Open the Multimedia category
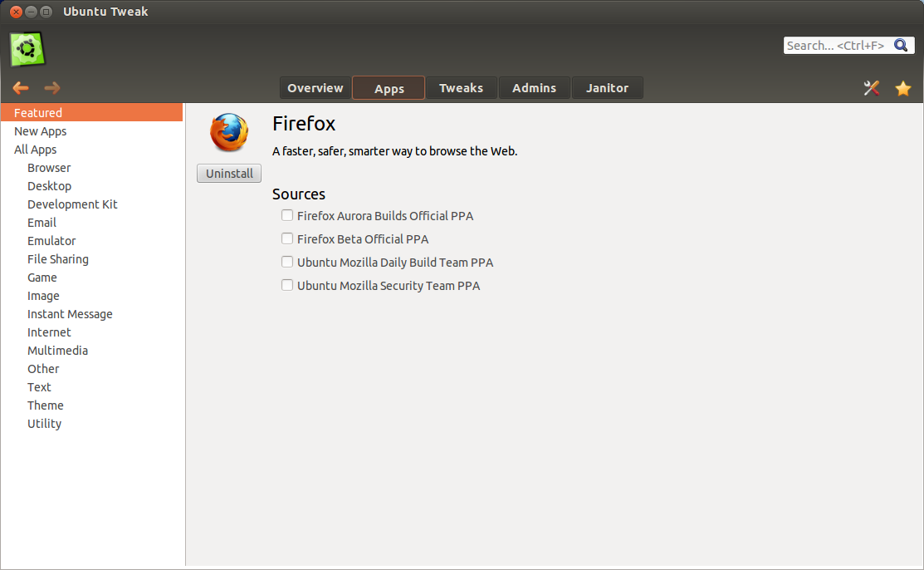This screenshot has width=924, height=570. coord(92,351)
